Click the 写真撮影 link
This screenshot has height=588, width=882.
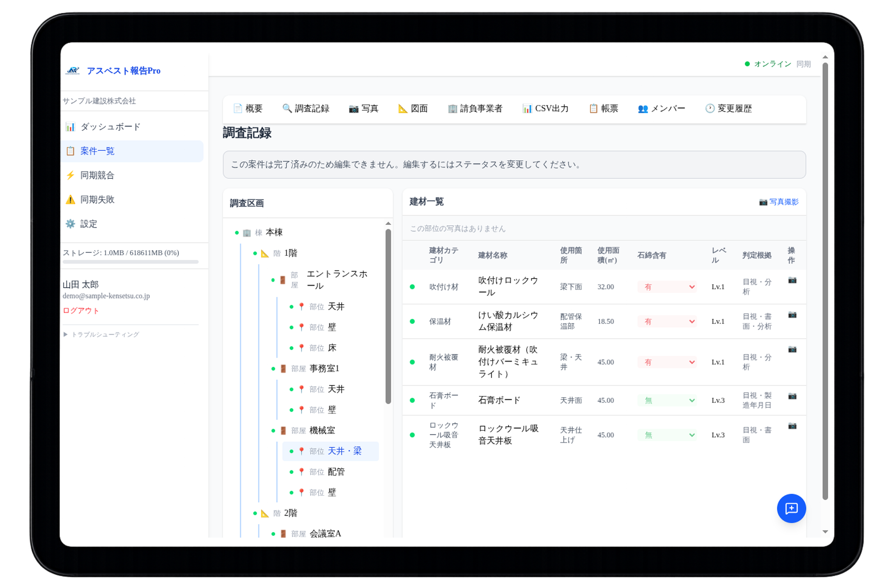[779, 202]
